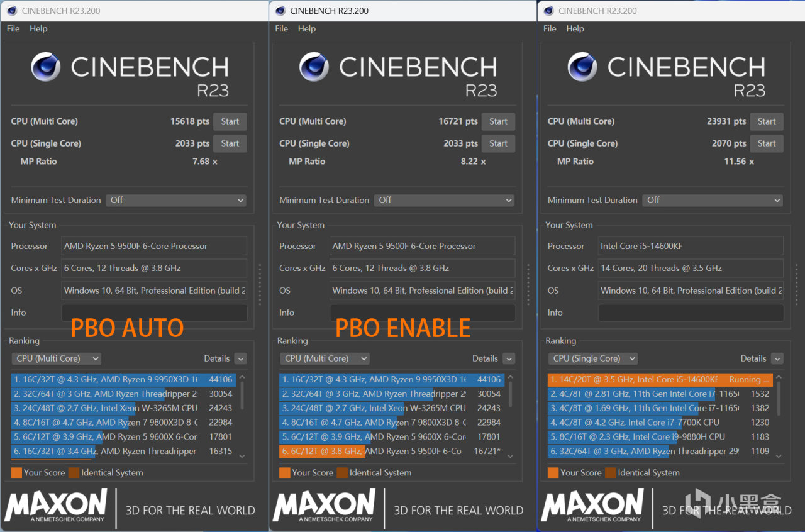Image resolution: width=805 pixels, height=532 pixels.
Task: Click the Processor field in the left window
Action: tap(154, 246)
